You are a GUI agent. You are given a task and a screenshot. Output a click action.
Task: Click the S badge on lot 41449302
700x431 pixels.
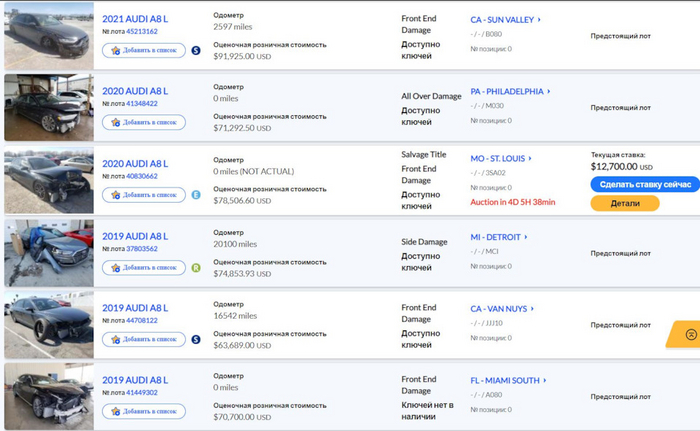[x=196, y=410]
